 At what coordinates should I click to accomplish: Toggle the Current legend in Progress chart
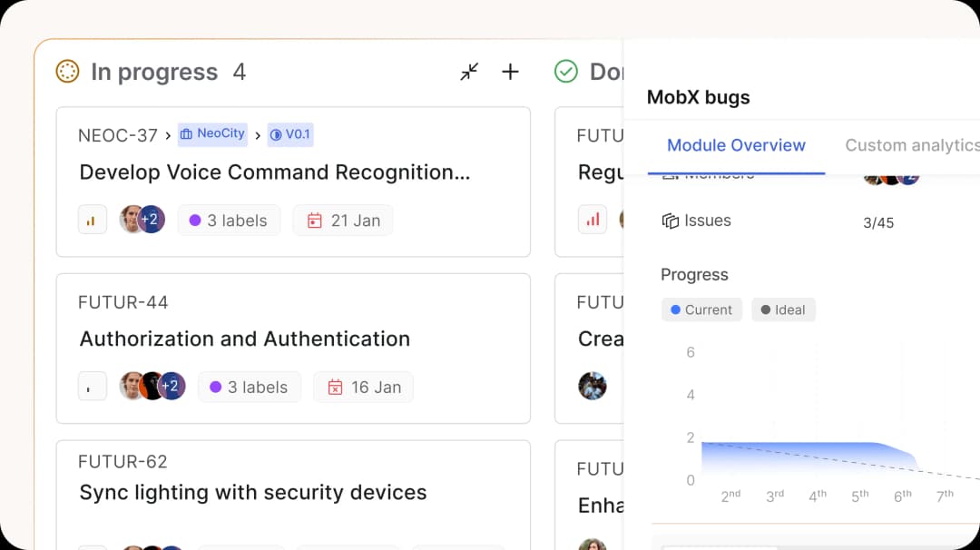click(x=701, y=309)
